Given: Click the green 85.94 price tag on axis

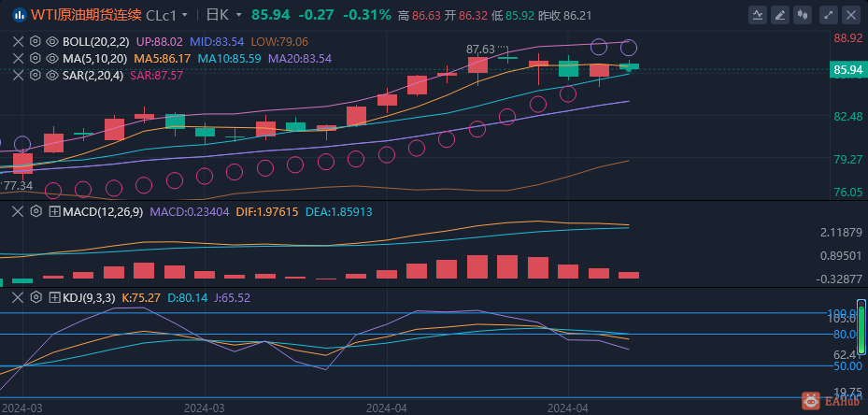Looking at the screenshot, I should 847,70.
